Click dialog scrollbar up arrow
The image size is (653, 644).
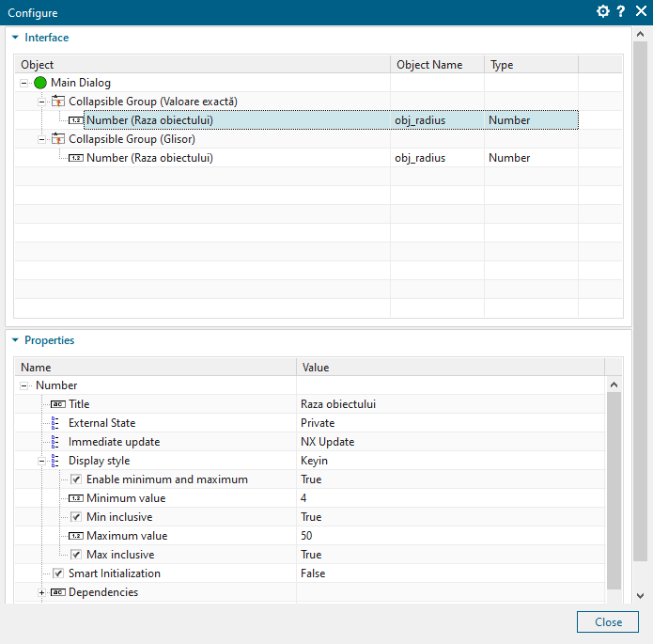(x=641, y=35)
